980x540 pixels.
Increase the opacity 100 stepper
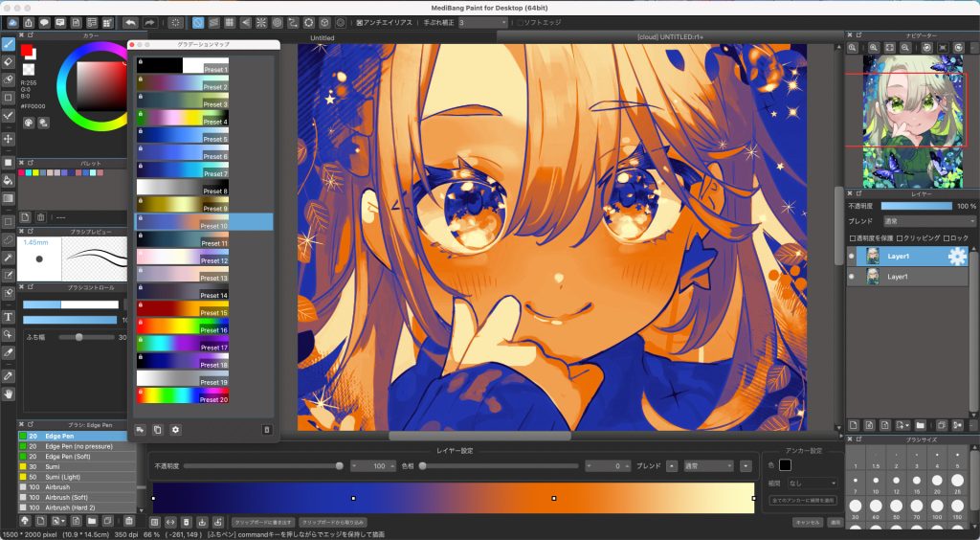392,465
